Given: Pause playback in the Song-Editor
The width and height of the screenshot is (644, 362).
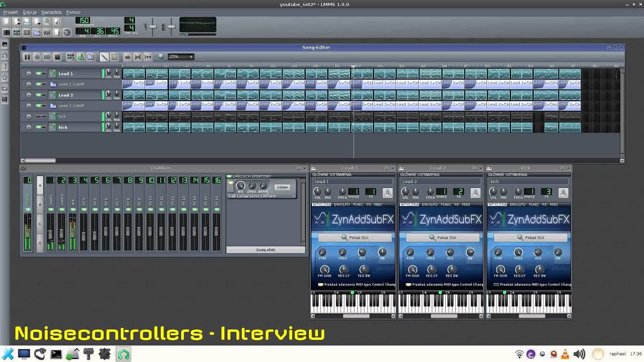Looking at the screenshot, I should (x=27, y=57).
